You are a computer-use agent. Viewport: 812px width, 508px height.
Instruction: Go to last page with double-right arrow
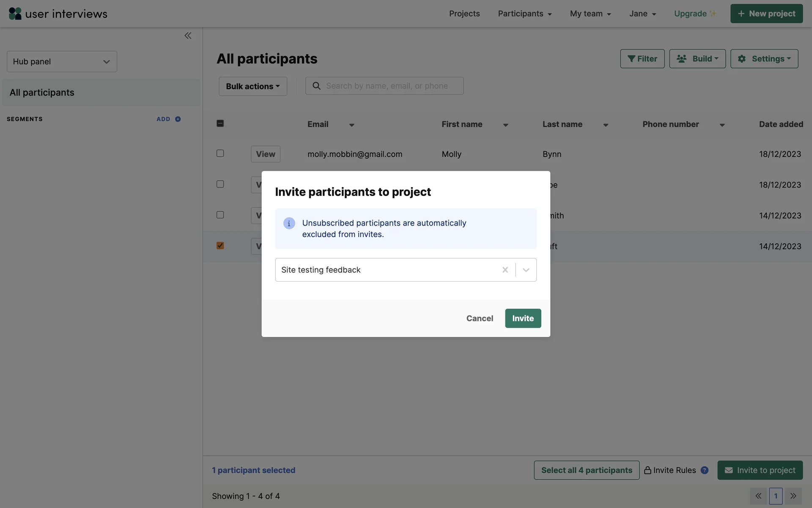(x=793, y=496)
